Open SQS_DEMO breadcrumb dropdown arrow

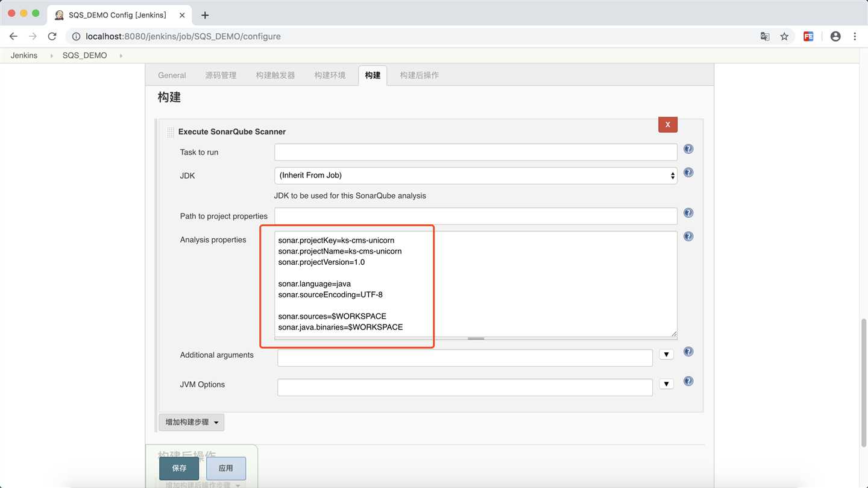tap(121, 55)
